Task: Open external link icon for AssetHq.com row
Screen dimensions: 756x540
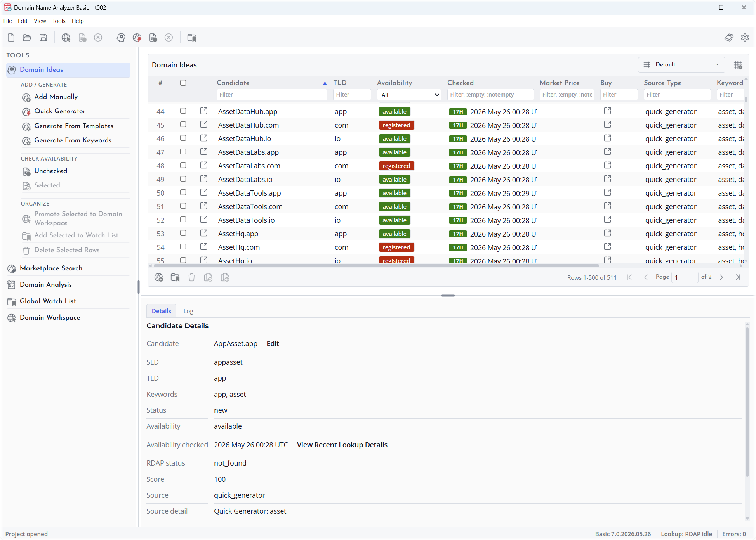Action: coord(204,247)
